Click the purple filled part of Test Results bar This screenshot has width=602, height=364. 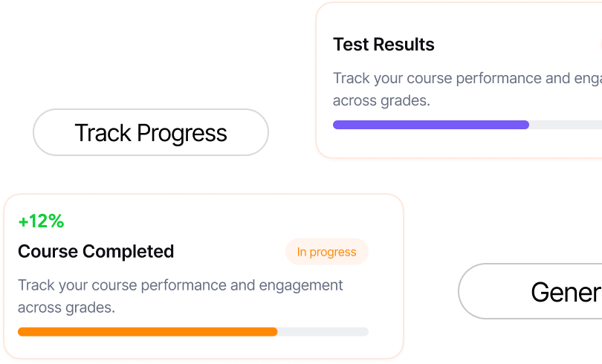tap(431, 125)
